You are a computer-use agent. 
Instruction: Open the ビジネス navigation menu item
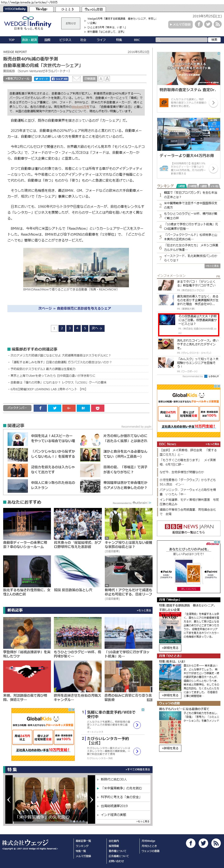coord(65,40)
